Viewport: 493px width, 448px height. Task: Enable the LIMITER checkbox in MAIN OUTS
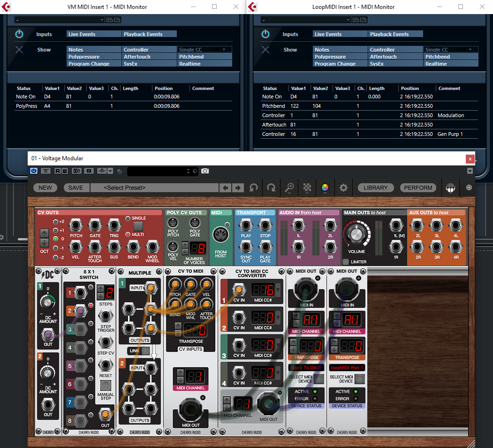click(x=346, y=261)
